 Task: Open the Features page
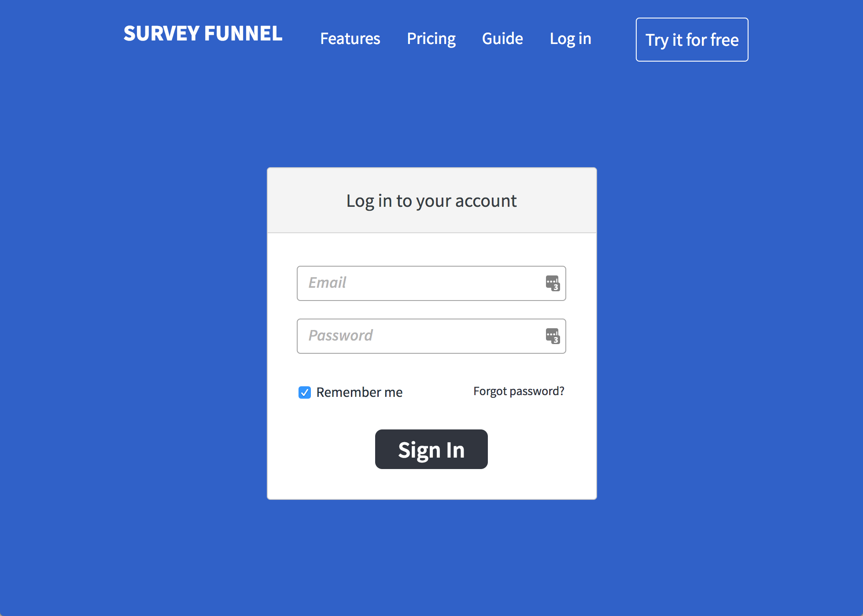(350, 39)
